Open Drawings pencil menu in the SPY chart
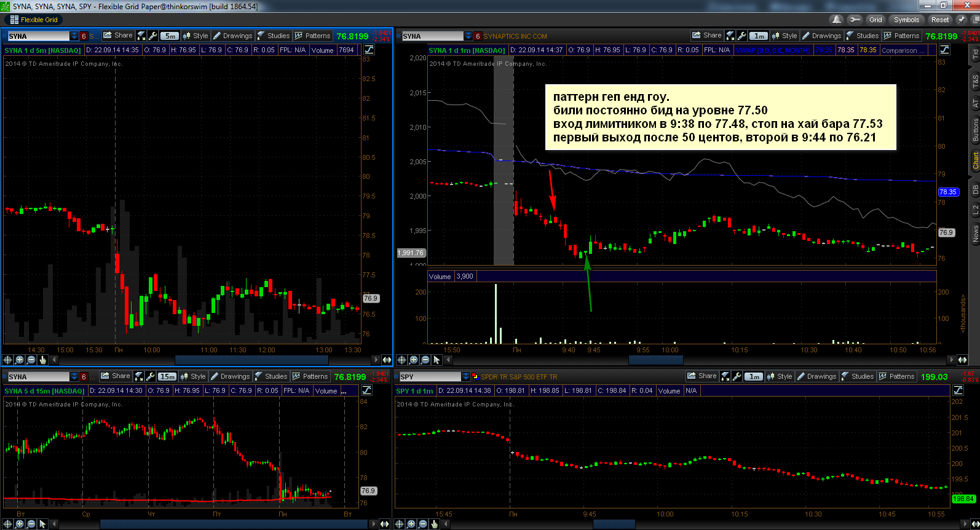 pos(816,376)
